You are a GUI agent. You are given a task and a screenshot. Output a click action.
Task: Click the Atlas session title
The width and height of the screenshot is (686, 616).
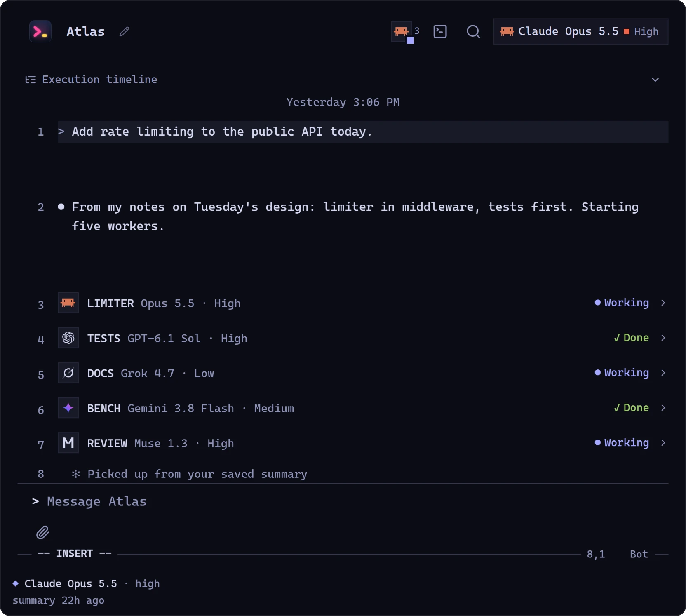click(x=85, y=32)
